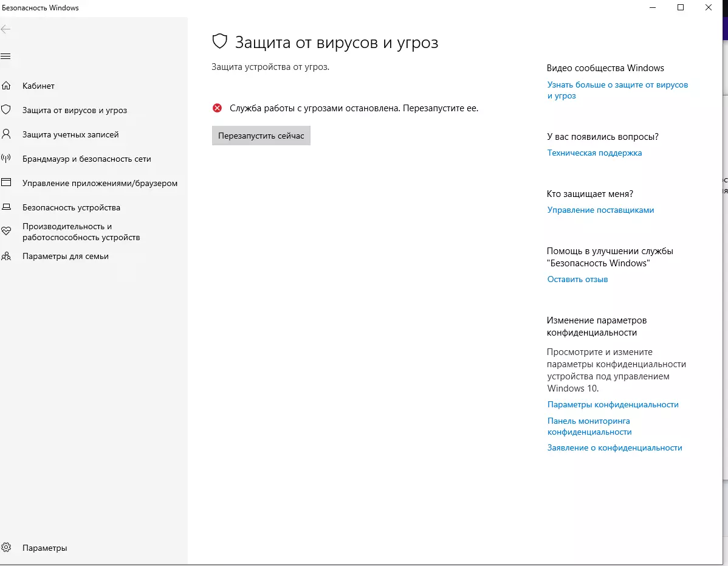Click the heart icon for device performance
Image resolution: width=728 pixels, height=566 pixels.
pyautogui.click(x=6, y=231)
